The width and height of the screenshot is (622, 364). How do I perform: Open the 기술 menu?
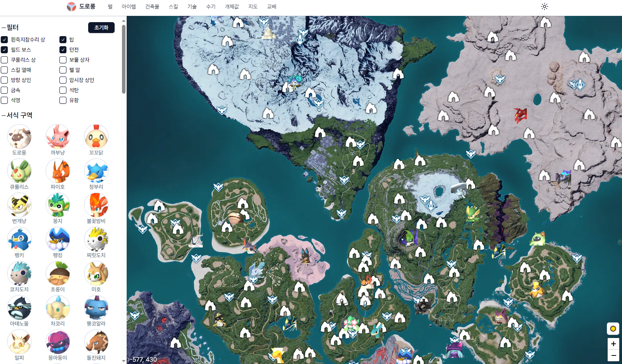click(x=192, y=7)
